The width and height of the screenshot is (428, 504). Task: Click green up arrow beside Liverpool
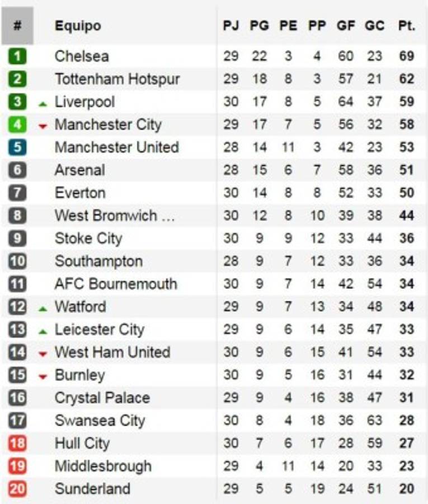point(43,104)
